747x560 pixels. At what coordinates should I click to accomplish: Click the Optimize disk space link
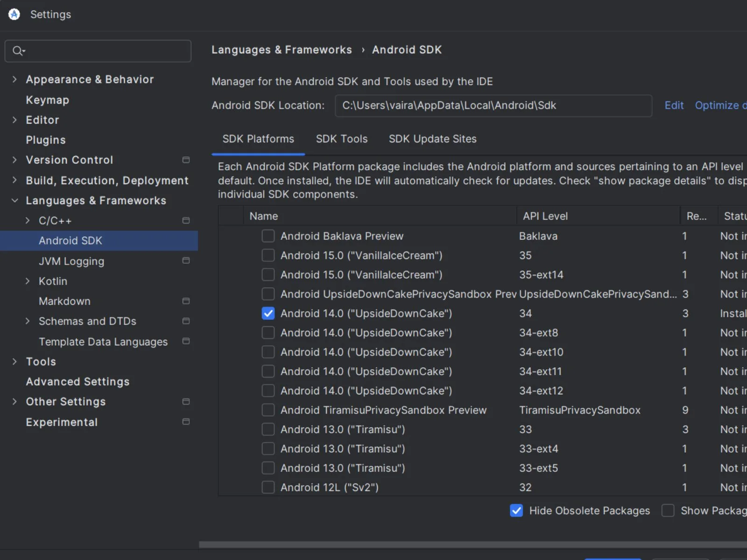[x=721, y=105]
